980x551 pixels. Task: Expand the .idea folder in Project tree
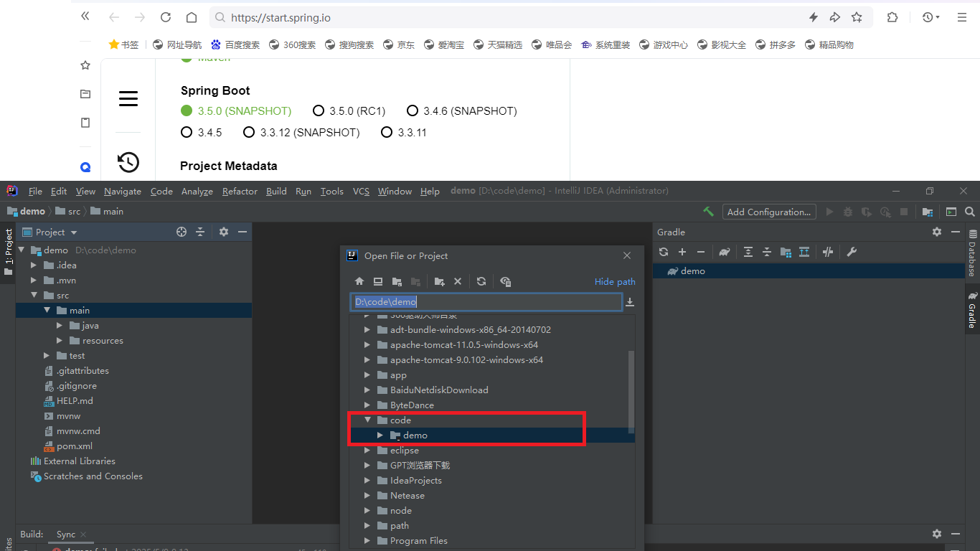[x=34, y=265]
